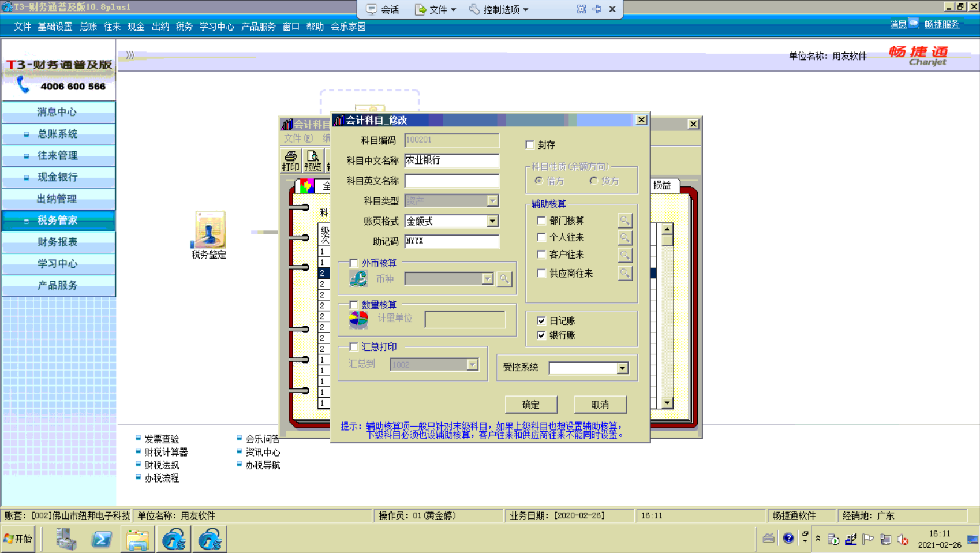Open the taskbar folder explorer icon
980x553 pixels.
(x=137, y=540)
